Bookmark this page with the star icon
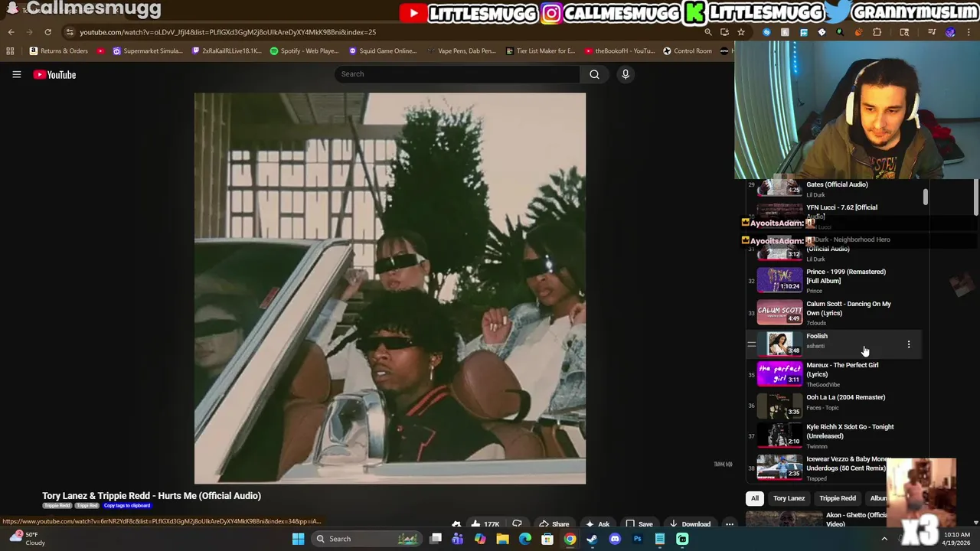The image size is (980, 551). pyautogui.click(x=740, y=32)
